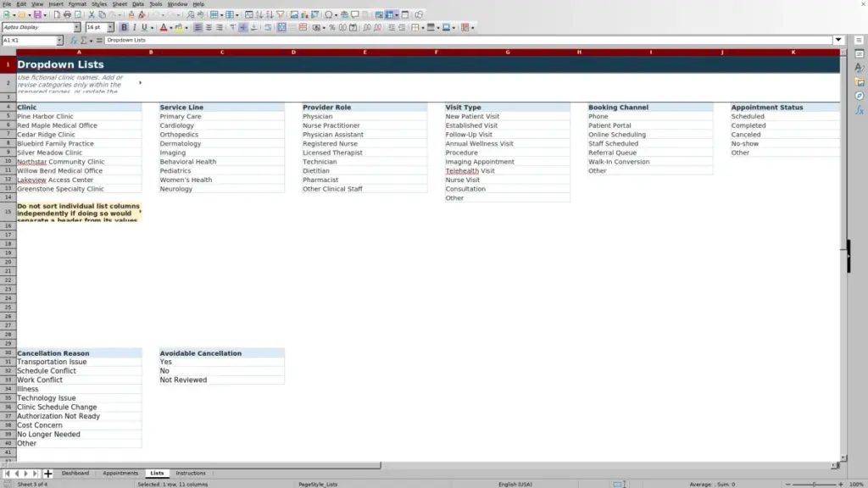Open the sidebar Navigator icon
The image size is (868, 488).
(x=860, y=96)
